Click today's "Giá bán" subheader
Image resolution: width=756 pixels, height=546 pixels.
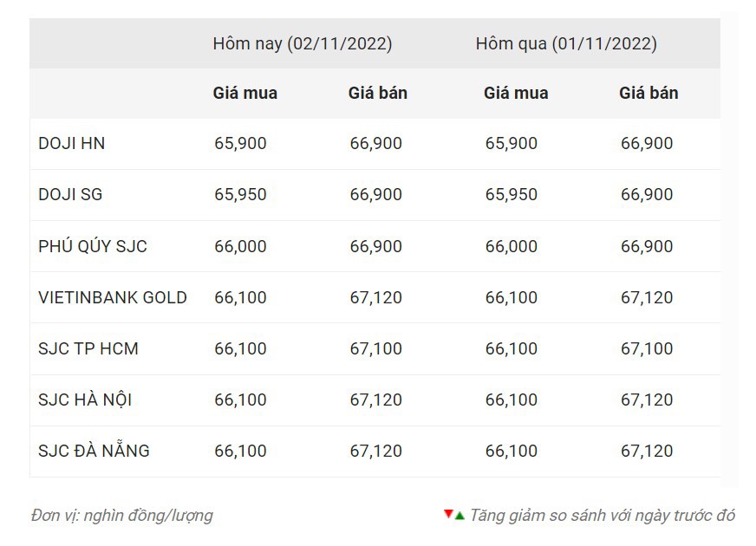pyautogui.click(x=378, y=93)
